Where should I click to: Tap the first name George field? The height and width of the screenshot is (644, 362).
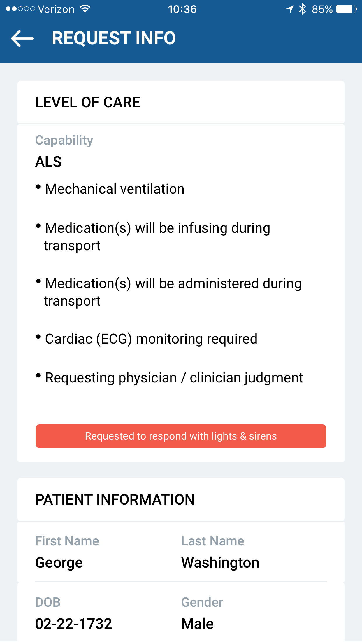coord(59,562)
